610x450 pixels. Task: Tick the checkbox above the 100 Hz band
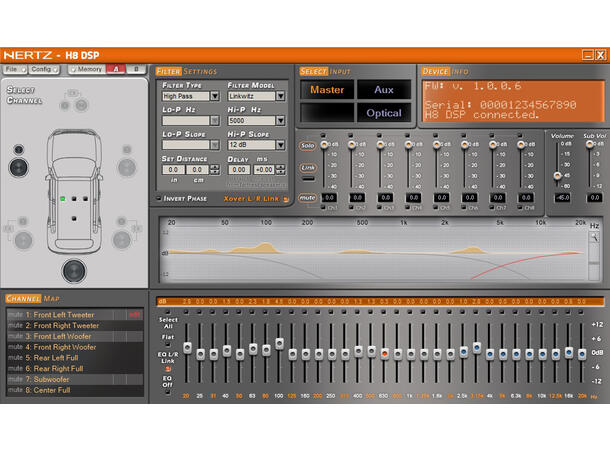pos(279,312)
